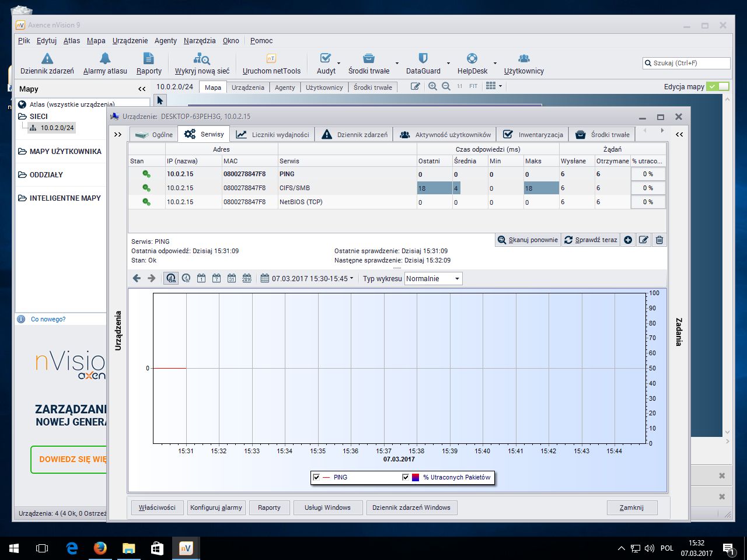Click the Alarmy atlasu bell icon

(x=105, y=58)
